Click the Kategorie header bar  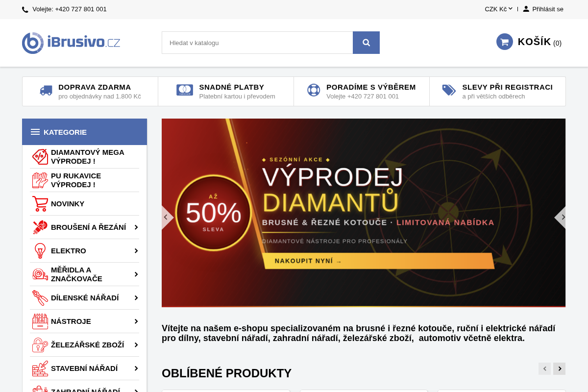click(x=84, y=132)
